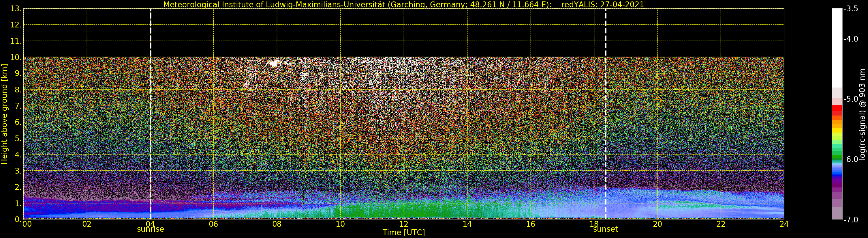Click the time axis tick '18'

594,224
